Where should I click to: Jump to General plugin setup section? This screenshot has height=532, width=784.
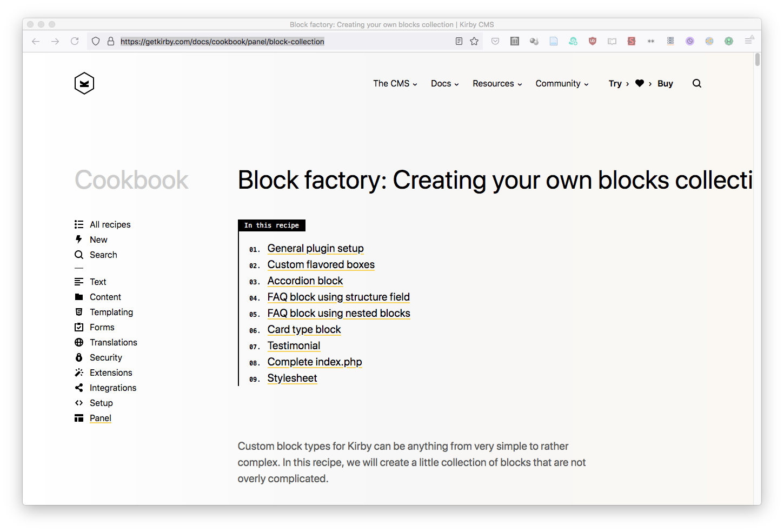(x=316, y=248)
